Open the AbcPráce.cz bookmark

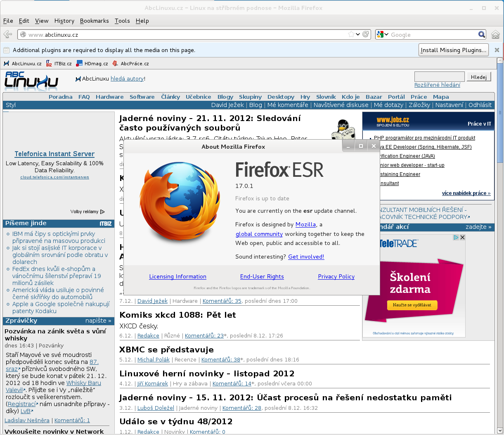(x=131, y=64)
